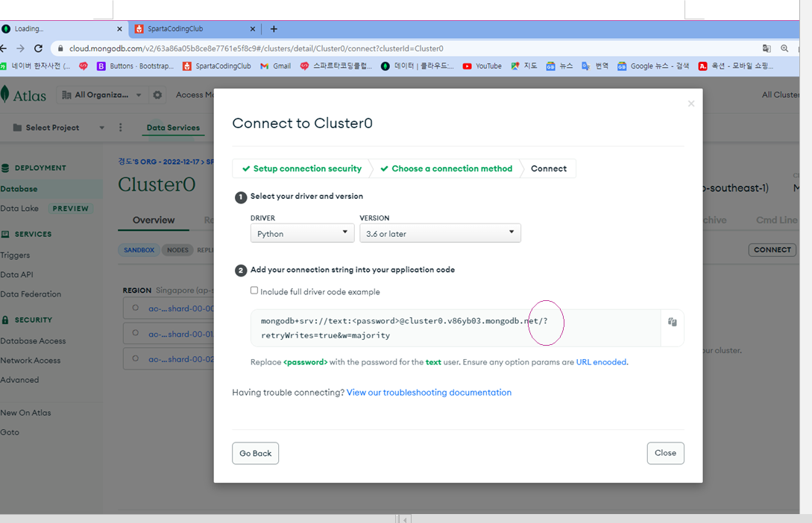
Task: Click the Close button in dialog
Action: coord(665,453)
